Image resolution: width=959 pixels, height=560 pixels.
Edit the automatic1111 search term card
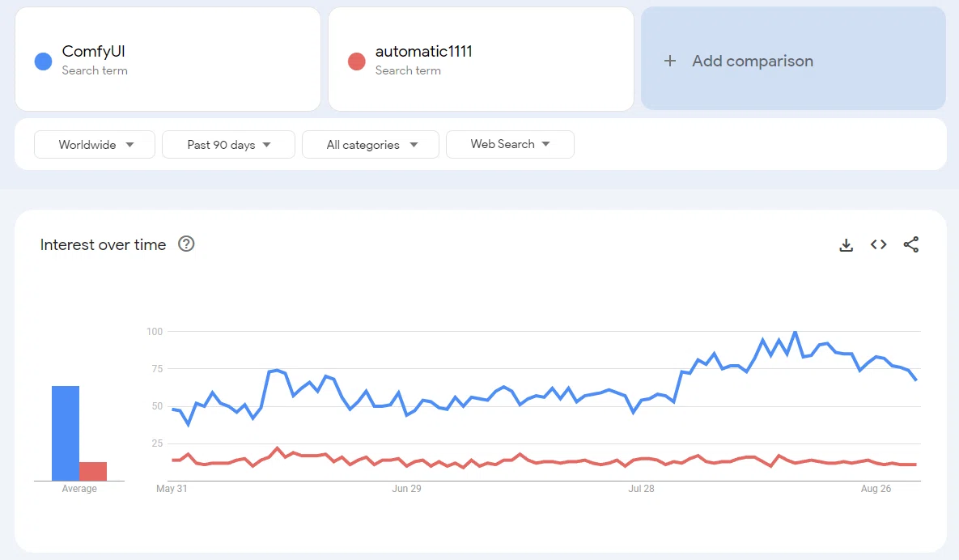coord(481,59)
